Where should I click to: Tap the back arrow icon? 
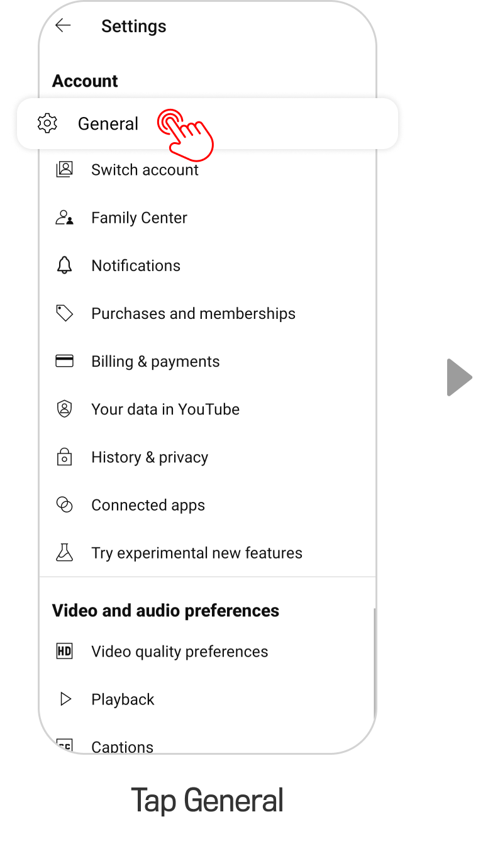pos(63,26)
